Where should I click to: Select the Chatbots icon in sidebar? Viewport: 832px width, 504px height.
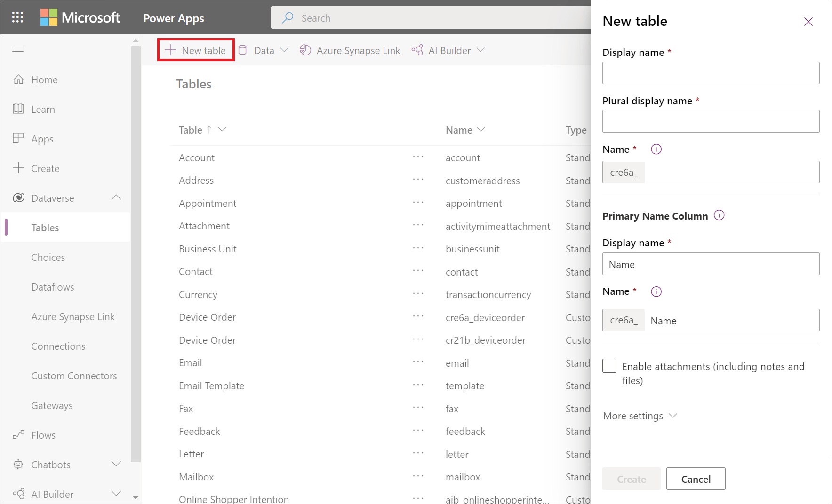click(x=19, y=465)
